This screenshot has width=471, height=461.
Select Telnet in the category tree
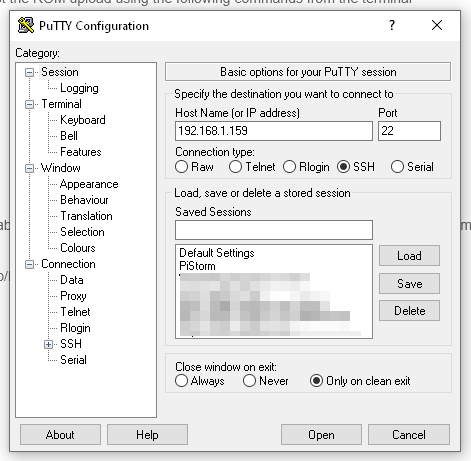pyautogui.click(x=75, y=312)
